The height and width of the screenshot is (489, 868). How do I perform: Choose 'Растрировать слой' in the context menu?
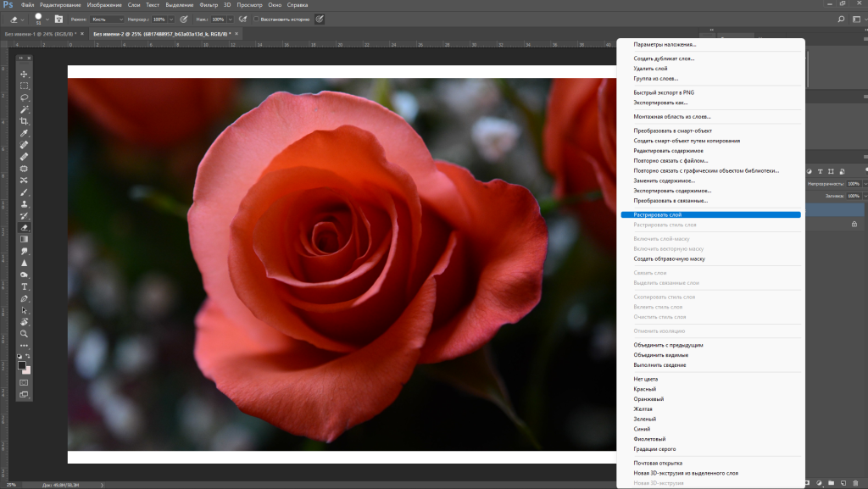pyautogui.click(x=658, y=214)
